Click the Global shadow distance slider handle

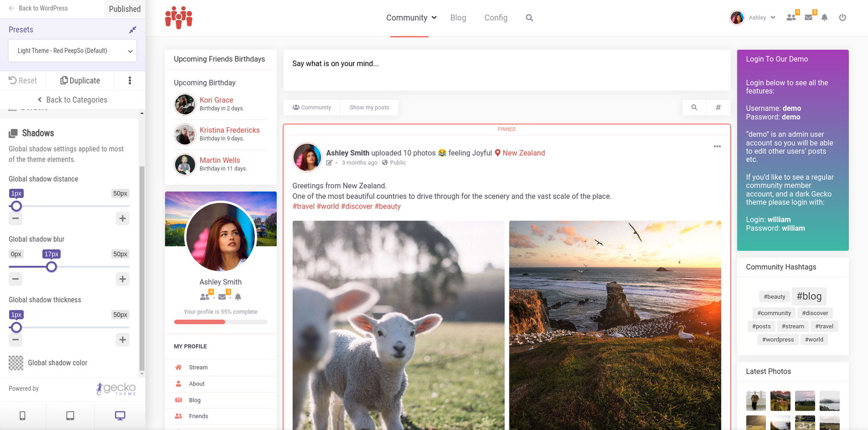coord(17,206)
